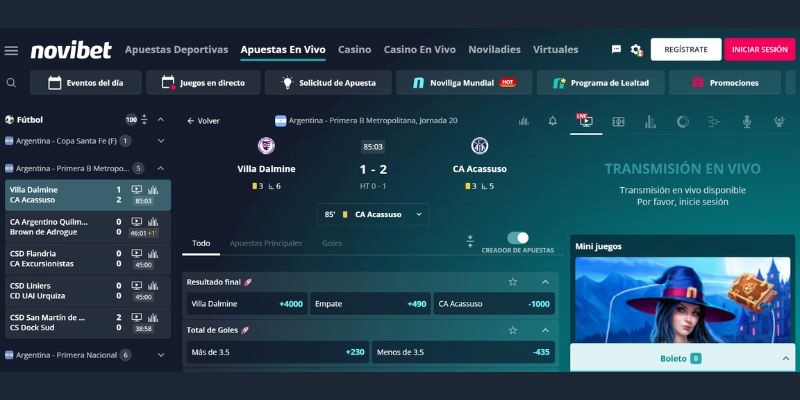Open the live stream TV icon tab
800x400 pixels.
[x=585, y=121]
